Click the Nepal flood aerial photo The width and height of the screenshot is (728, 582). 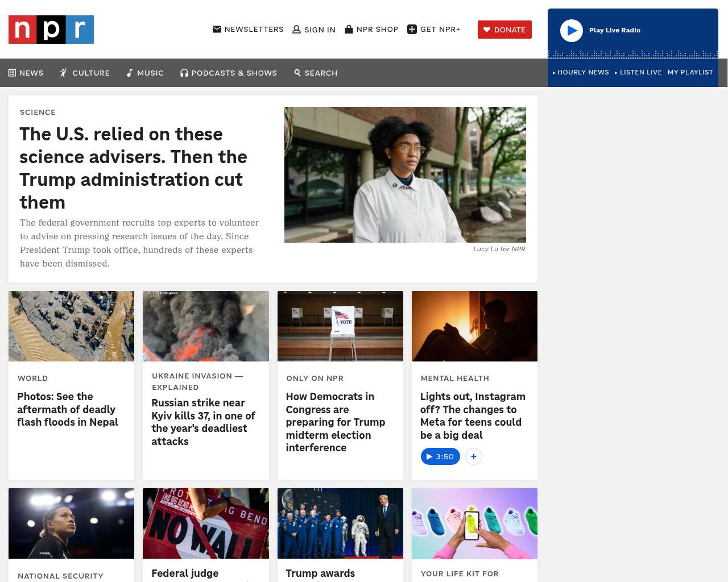coord(72,326)
